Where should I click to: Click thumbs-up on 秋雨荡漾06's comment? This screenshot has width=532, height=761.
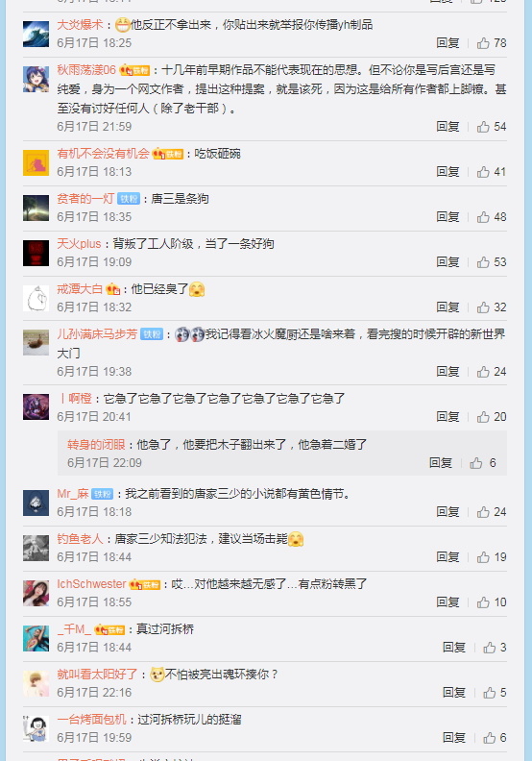point(483,127)
